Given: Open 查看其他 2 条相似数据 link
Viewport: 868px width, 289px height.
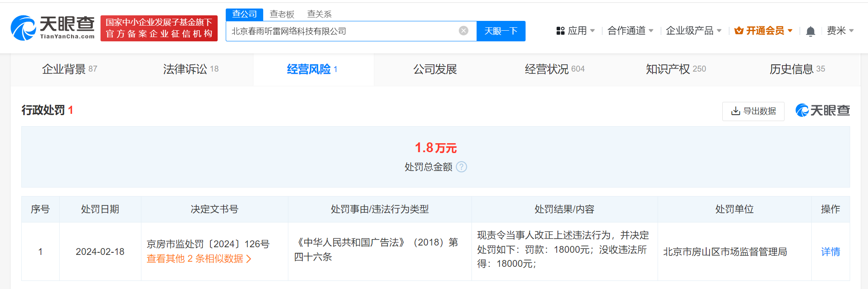Looking at the screenshot, I should (199, 259).
